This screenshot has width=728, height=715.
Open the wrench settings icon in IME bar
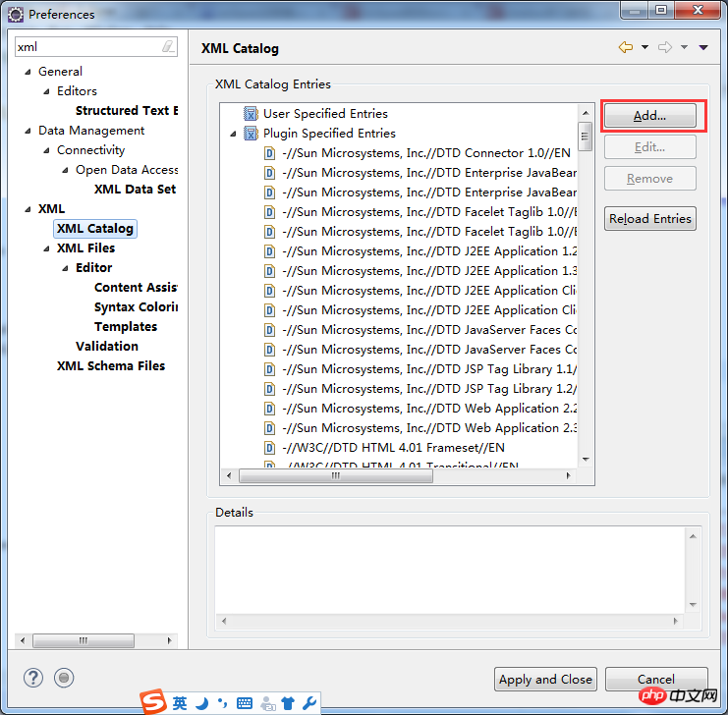(309, 703)
